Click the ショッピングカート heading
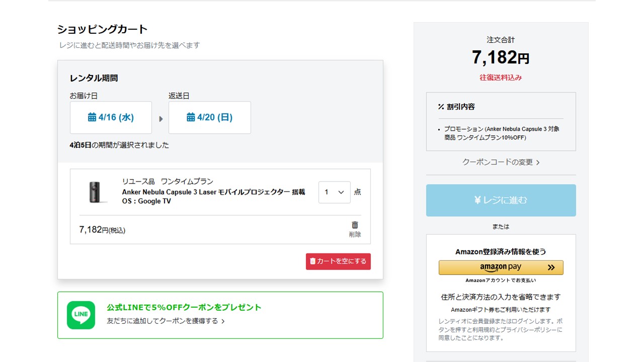The image size is (644, 362). click(102, 29)
